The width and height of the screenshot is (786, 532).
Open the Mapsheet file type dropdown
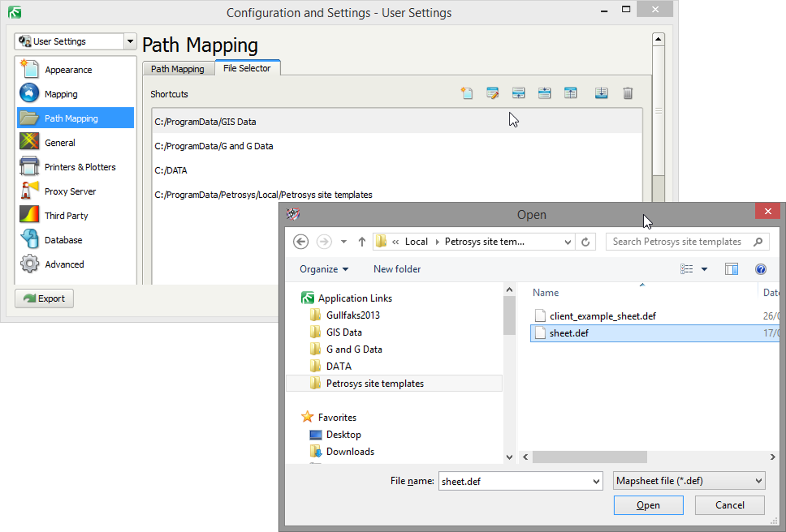689,481
